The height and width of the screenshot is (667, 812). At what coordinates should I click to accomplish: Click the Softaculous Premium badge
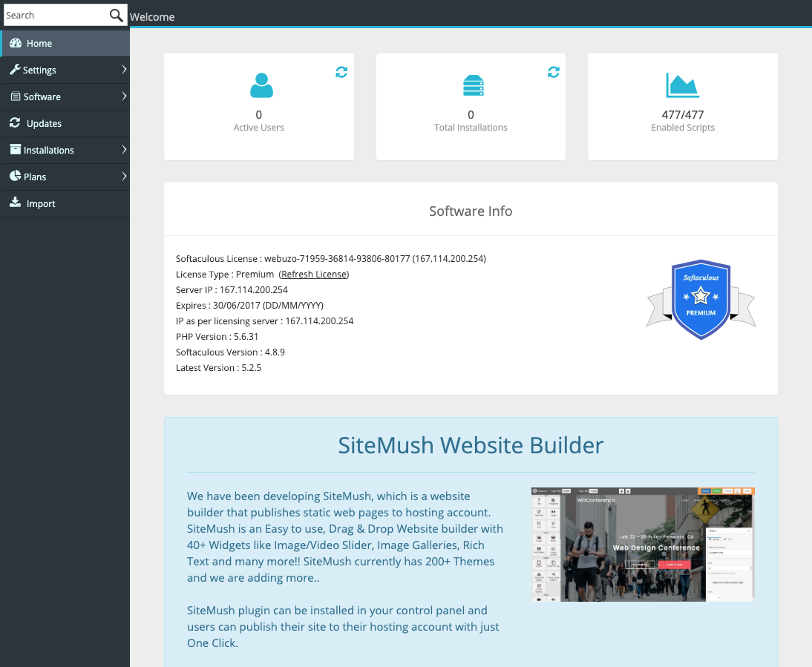[x=701, y=299]
